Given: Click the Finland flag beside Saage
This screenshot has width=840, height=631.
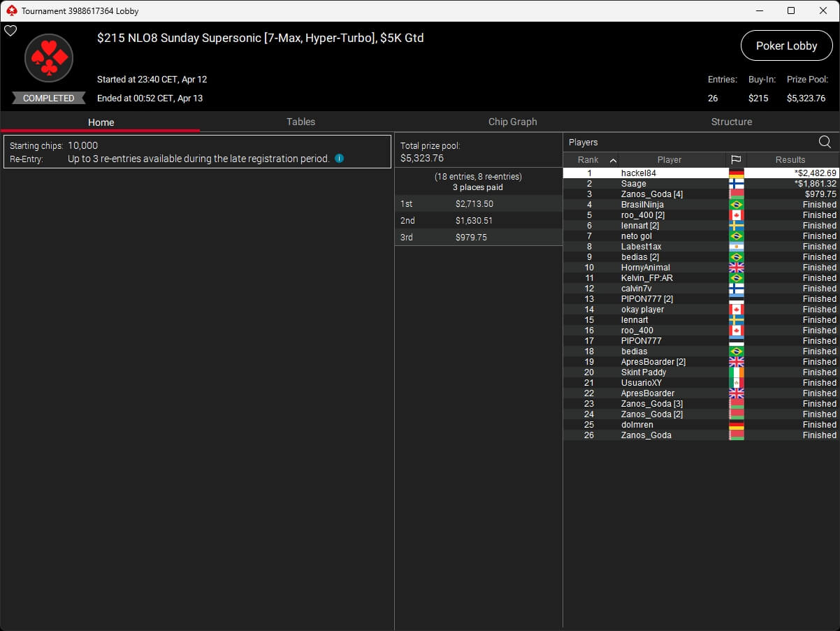Looking at the screenshot, I should point(736,184).
